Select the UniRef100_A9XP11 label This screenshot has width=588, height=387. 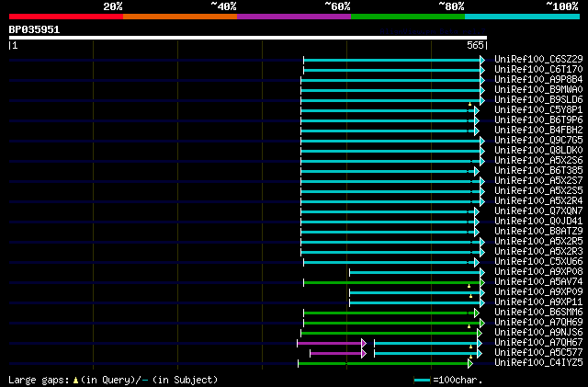538,302
